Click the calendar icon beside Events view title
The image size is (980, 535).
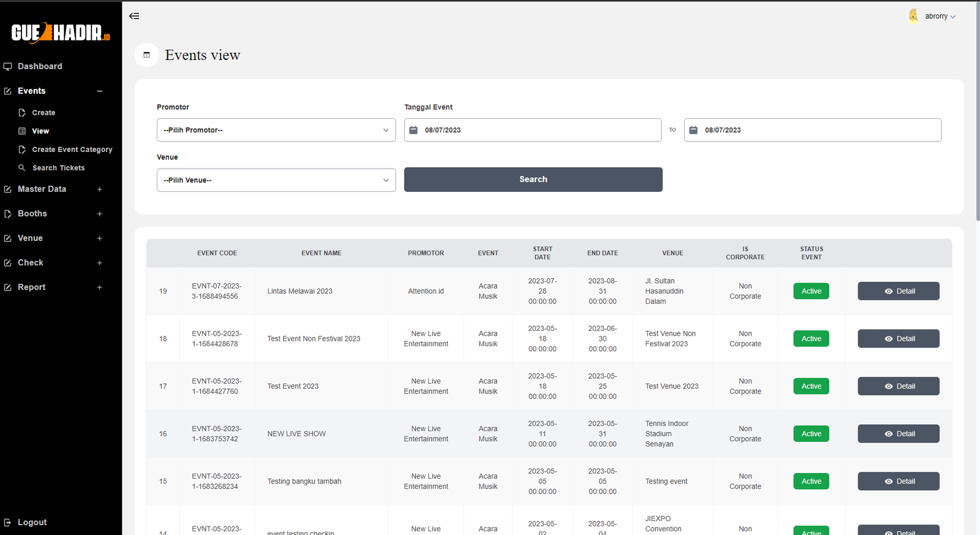point(146,55)
